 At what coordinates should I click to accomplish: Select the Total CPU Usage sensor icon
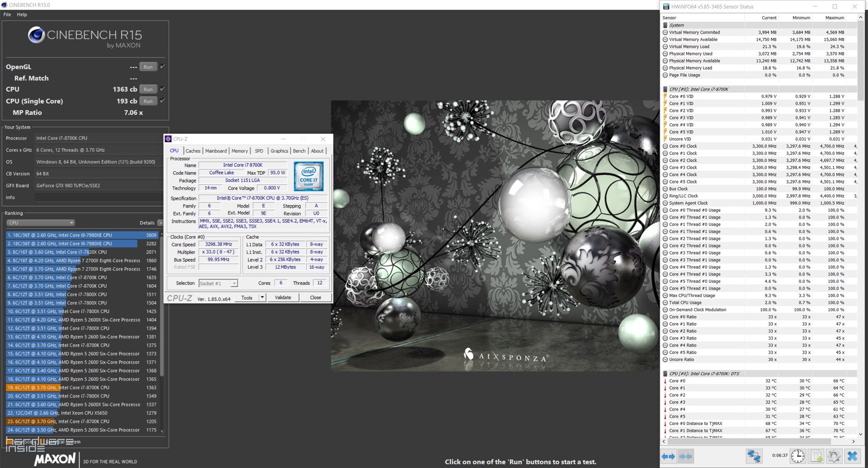tap(665, 303)
